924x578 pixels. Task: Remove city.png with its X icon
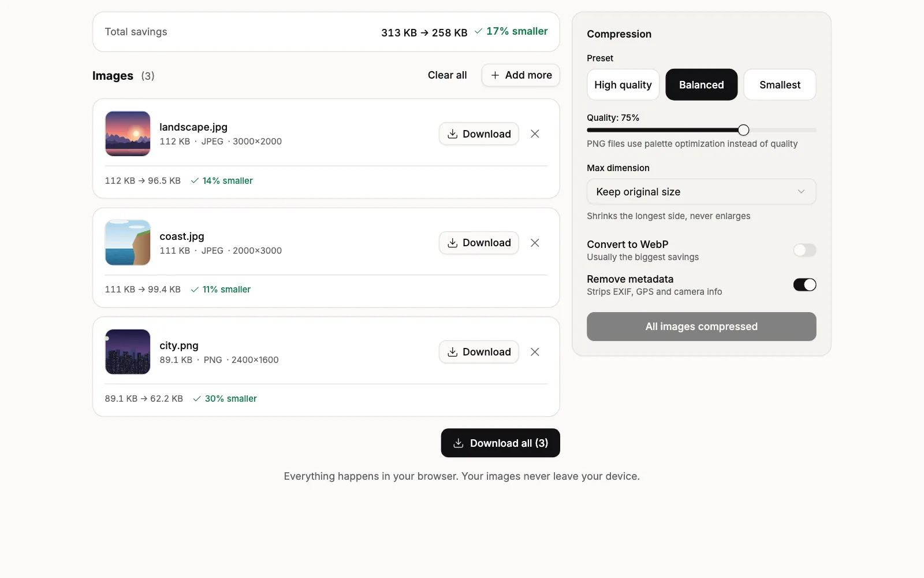click(x=535, y=352)
